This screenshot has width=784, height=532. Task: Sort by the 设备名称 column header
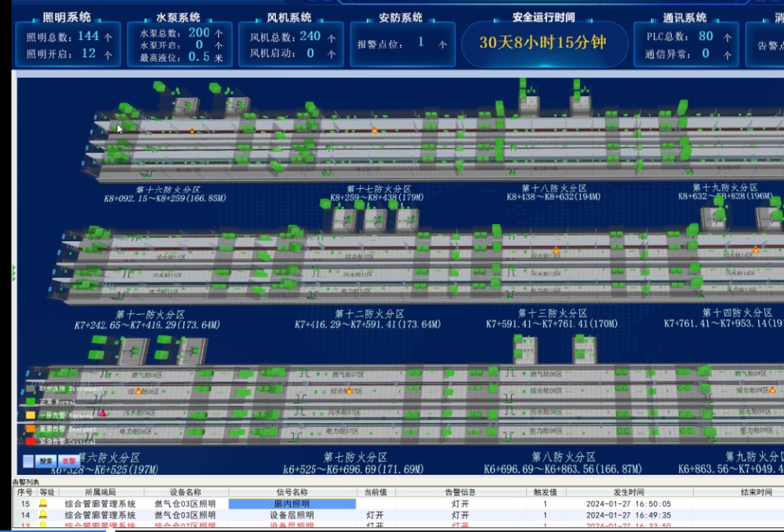pyautogui.click(x=186, y=492)
